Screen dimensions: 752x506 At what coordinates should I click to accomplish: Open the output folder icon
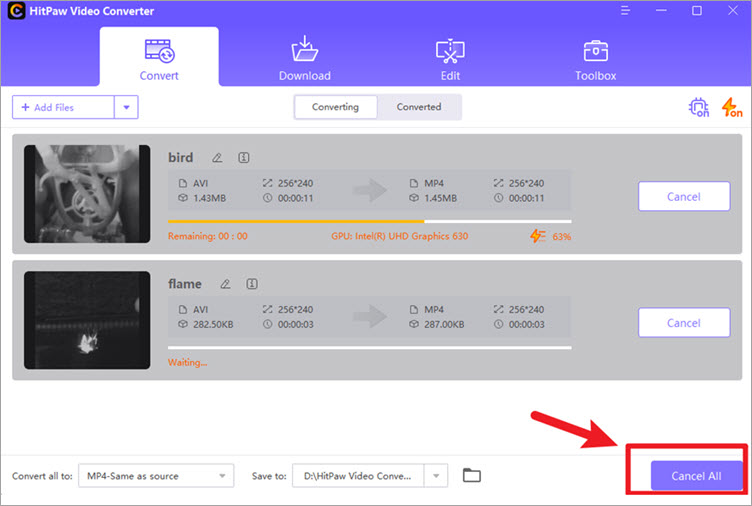tap(472, 475)
